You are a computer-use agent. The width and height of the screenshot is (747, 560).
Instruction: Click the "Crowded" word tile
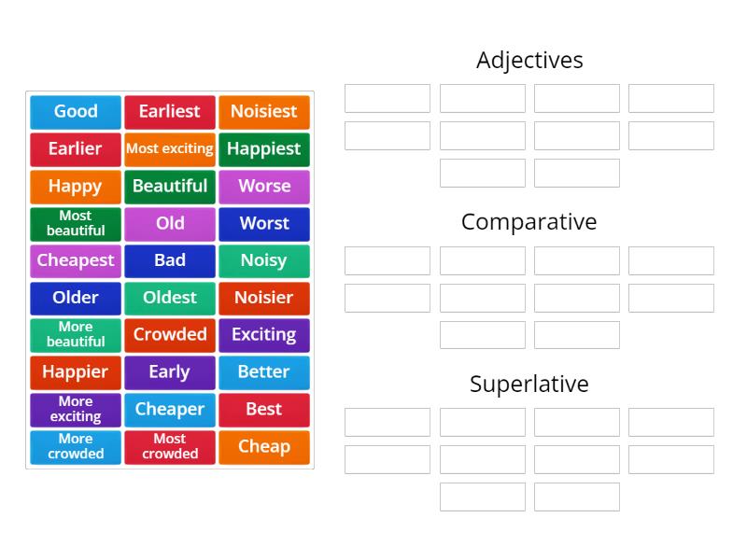pyautogui.click(x=170, y=335)
